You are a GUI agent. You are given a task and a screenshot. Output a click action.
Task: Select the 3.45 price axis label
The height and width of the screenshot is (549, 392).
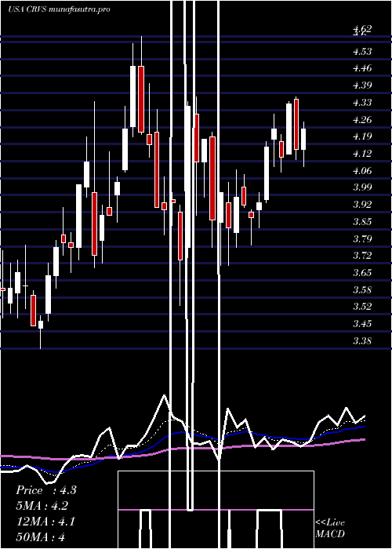coord(362,323)
